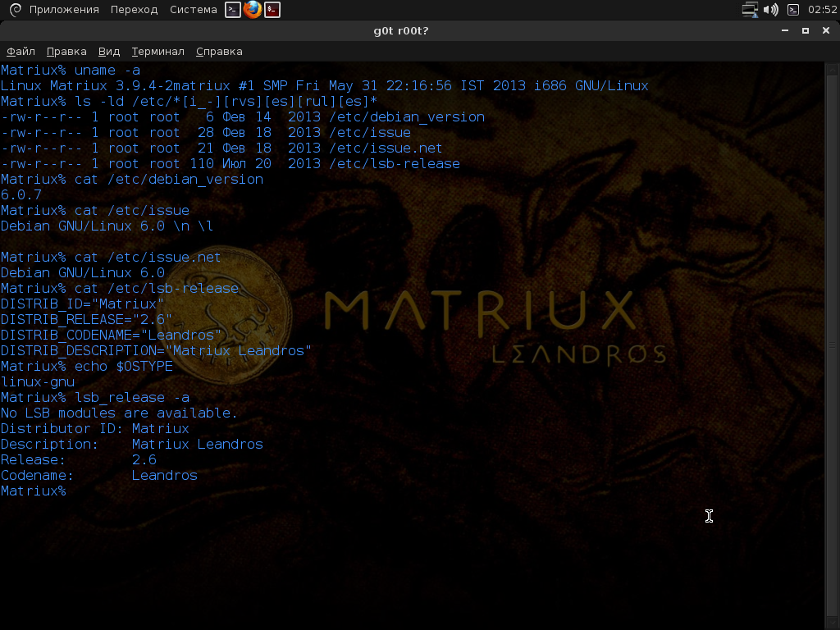Click the 'cat /etc/issue.net' command line
Screen dimensions: 840x630
111,257
